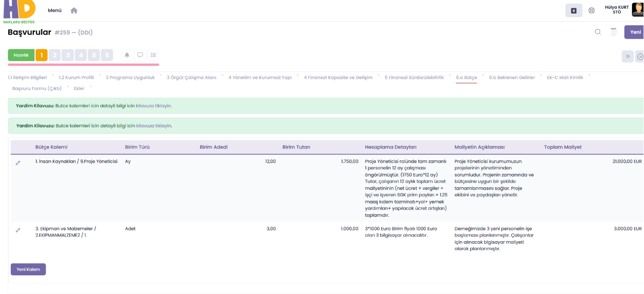This screenshot has height=294, width=644.
Task: Click the Birim Tutarı column header
Action: pos(296,147)
